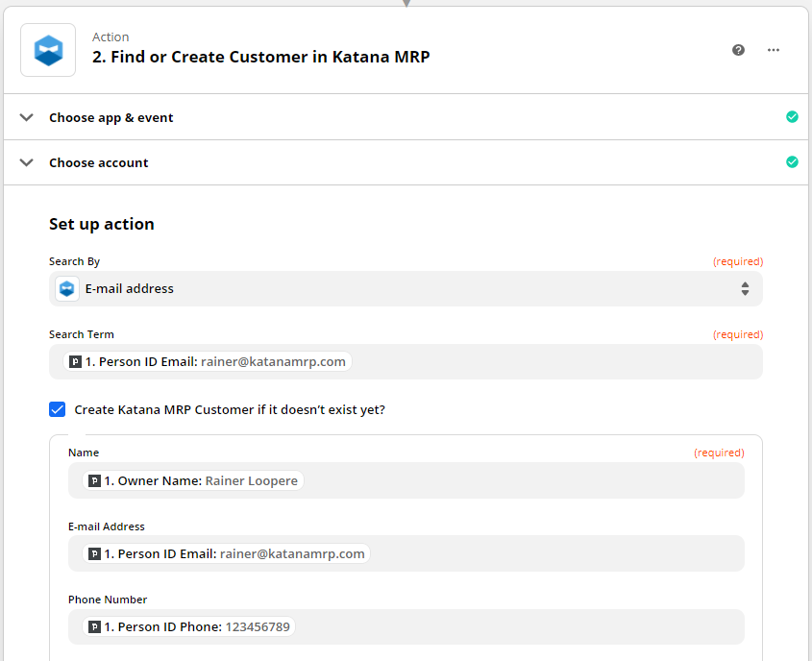The image size is (812, 661).
Task: Click the Pipedrive icon in the Phone Number pill
Action: pos(94,626)
